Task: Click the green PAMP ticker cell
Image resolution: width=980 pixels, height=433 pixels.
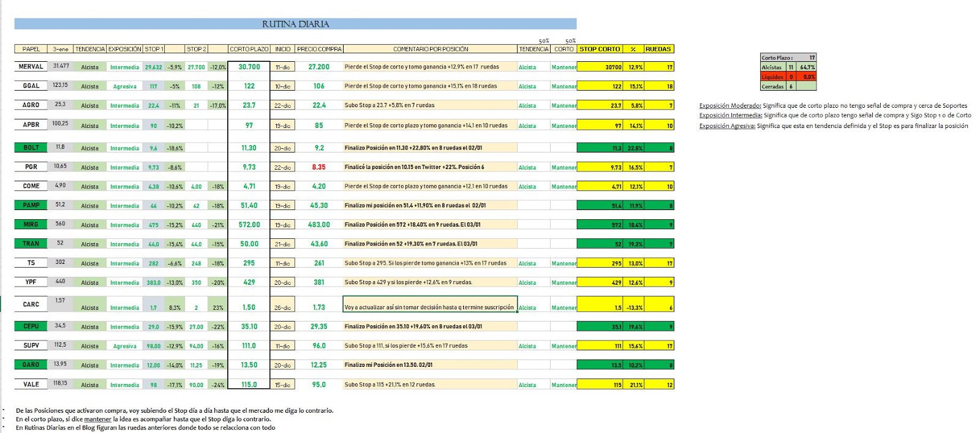Action: pyautogui.click(x=31, y=205)
